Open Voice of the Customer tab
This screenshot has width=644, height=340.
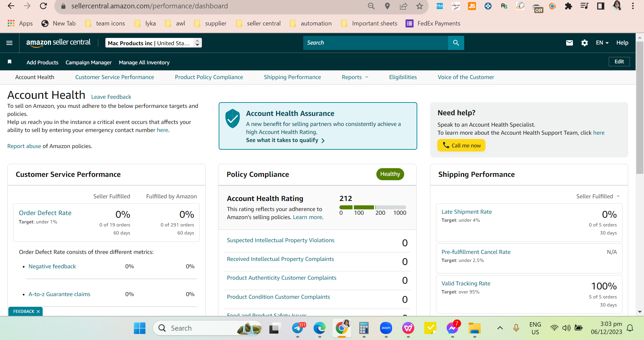click(466, 77)
